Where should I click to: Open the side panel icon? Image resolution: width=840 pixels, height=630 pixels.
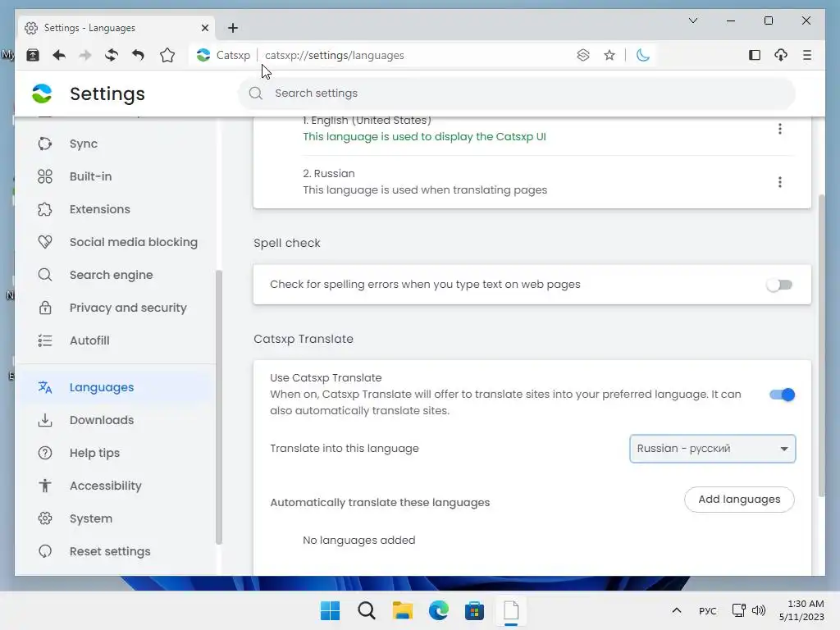pyautogui.click(x=755, y=55)
